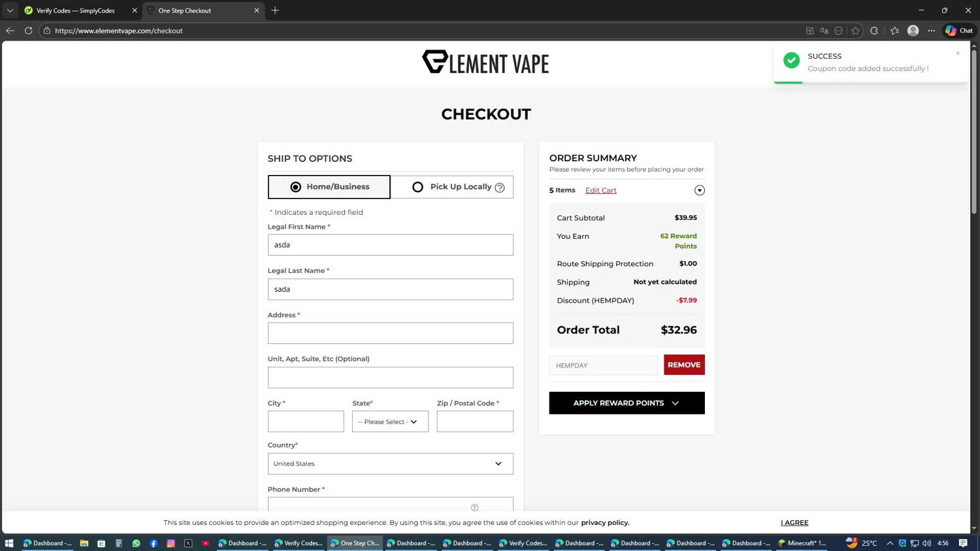Viewport: 980px width, 551px height.
Task: Reload the checkout page
Action: coord(28,31)
